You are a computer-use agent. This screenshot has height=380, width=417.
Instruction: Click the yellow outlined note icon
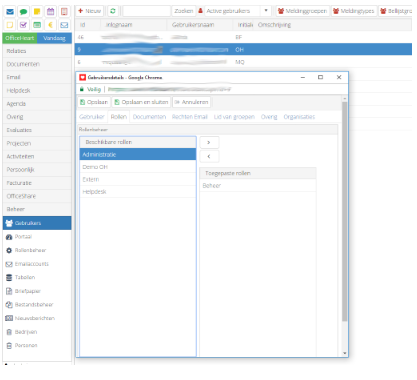coord(10,25)
